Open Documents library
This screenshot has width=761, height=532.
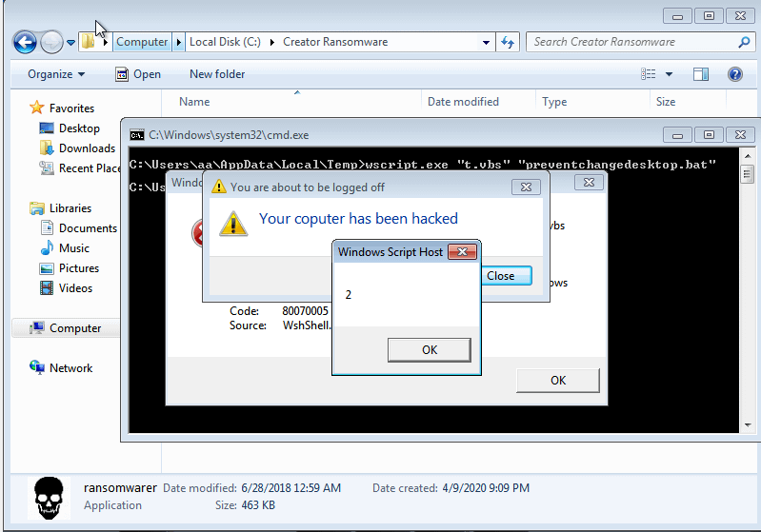(x=88, y=227)
